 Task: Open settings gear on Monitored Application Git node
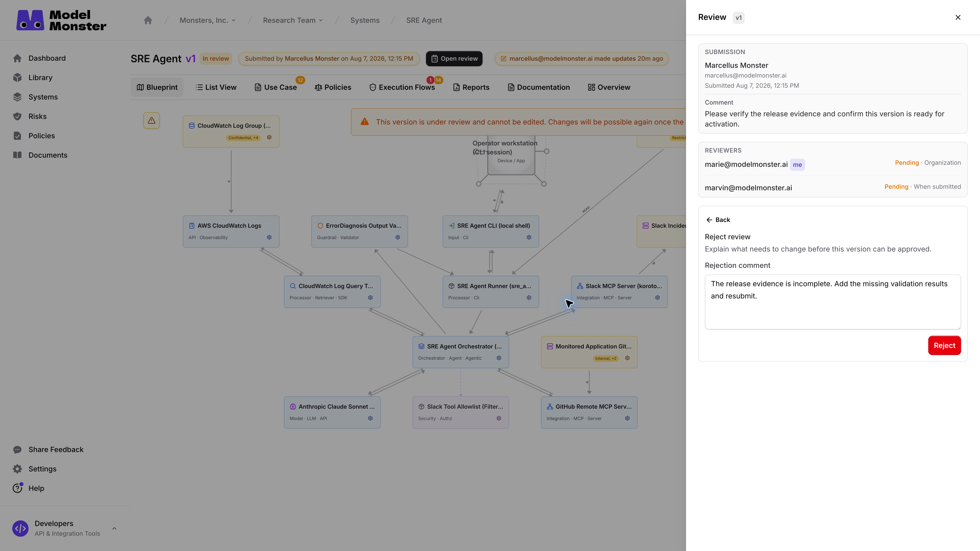pyautogui.click(x=628, y=358)
